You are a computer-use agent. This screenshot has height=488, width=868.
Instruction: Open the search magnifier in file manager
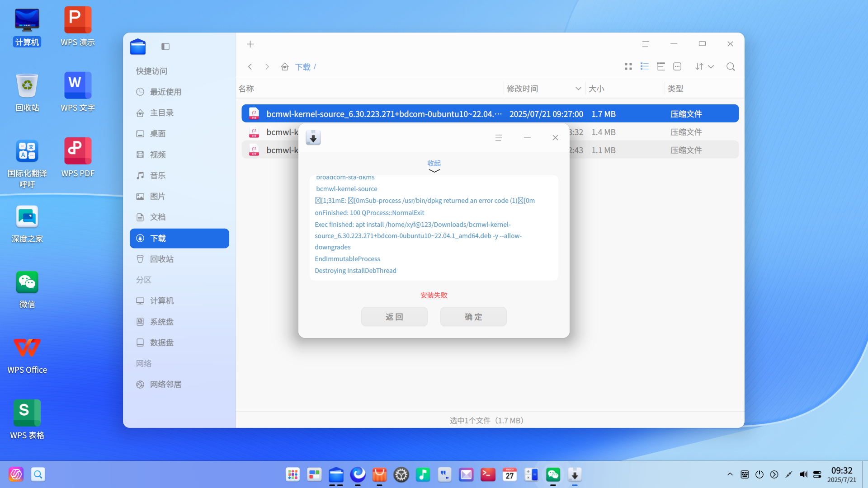(x=730, y=66)
